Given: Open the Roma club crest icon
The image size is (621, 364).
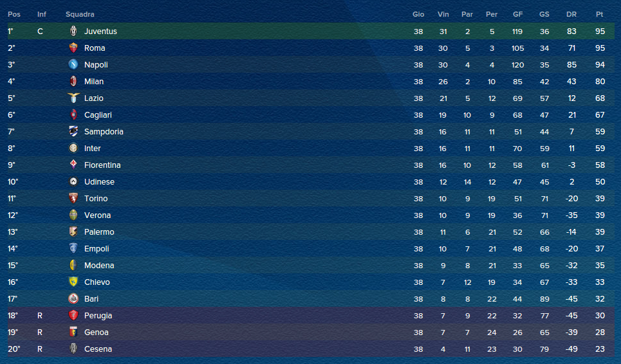Looking at the screenshot, I should coord(73,48).
